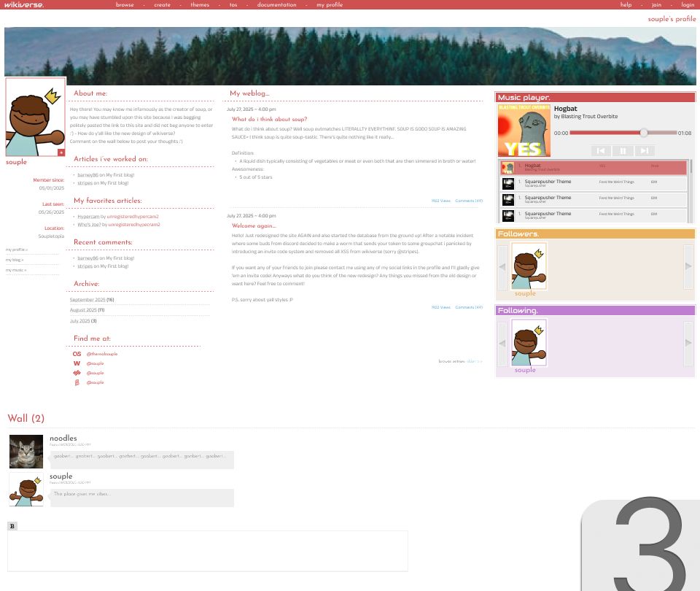Open souple's avatar in Followers panel
Image resolution: width=700 pixels, height=591 pixels.
tap(529, 267)
